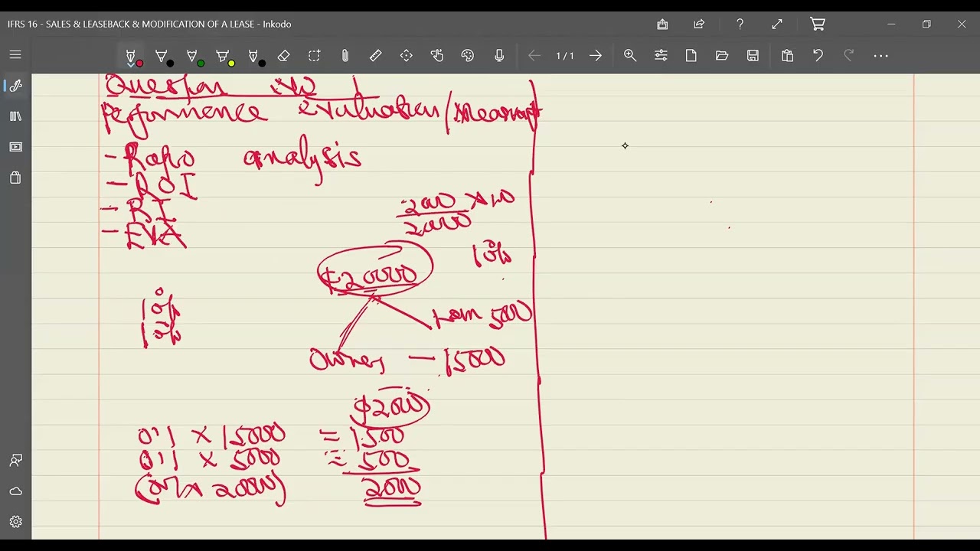Undo the last stroke
This screenshot has width=980, height=551.
pos(818,56)
